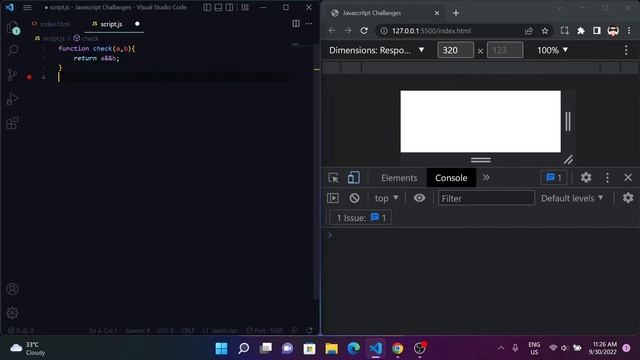Click the bottom-edge resize handle of the viewport
This screenshot has width=640, height=360.
tap(480, 160)
